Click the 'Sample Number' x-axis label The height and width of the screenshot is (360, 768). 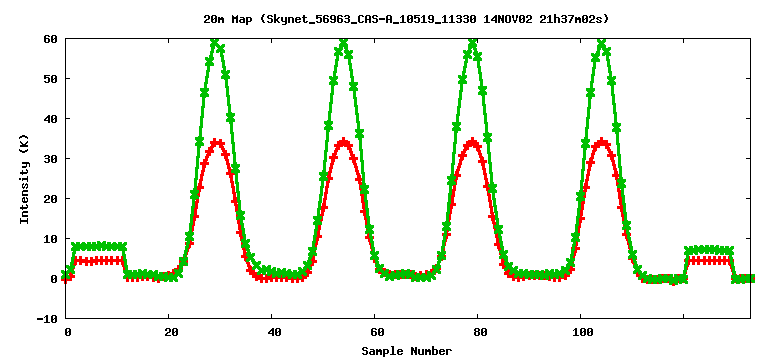pos(407,351)
